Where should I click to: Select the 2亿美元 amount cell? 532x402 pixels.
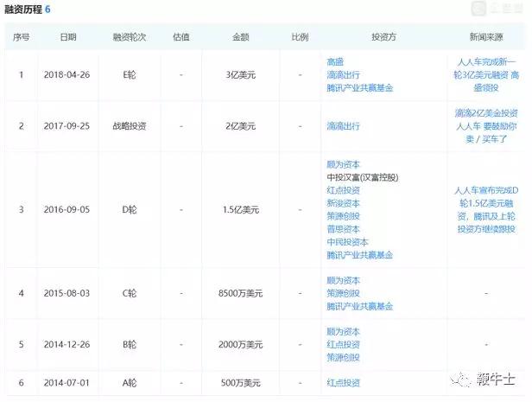241,126
